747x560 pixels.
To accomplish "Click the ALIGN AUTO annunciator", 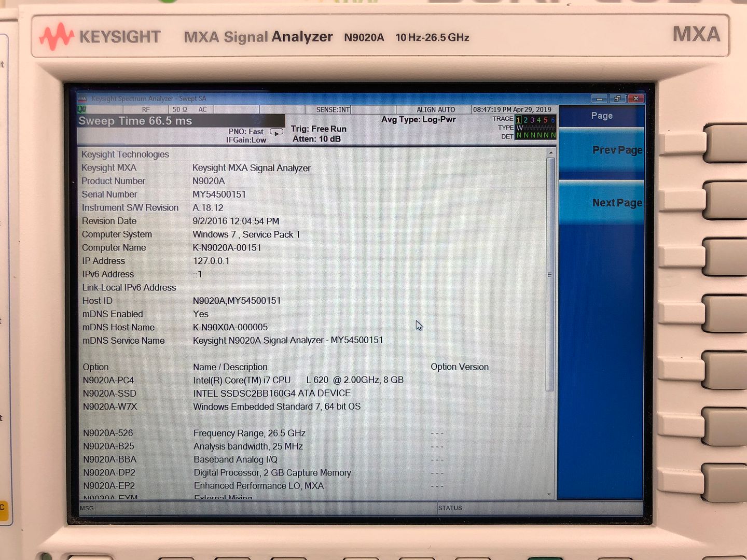I will (436, 109).
